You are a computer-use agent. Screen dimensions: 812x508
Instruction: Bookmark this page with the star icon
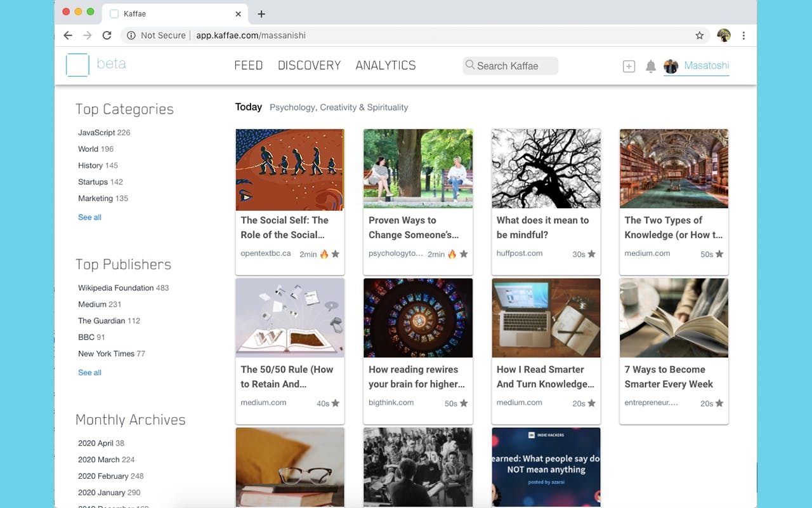tap(700, 36)
